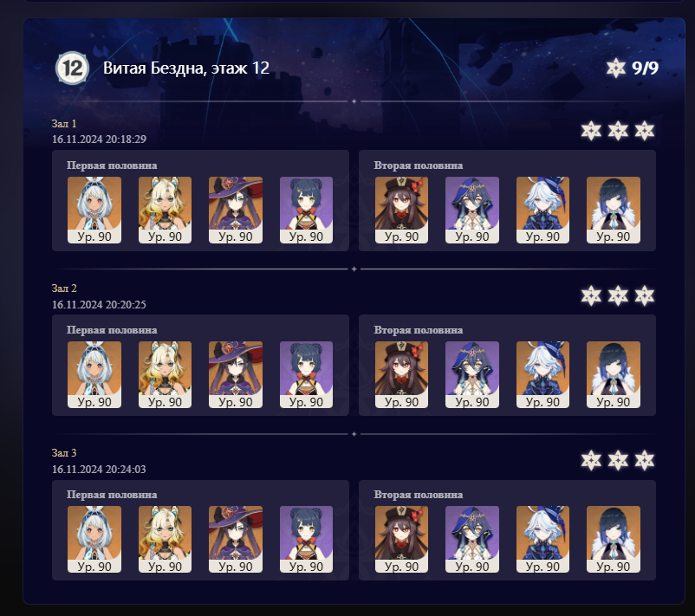695x616 pixels.
Task: Click first star of Зал 1 rating
Action: pyautogui.click(x=591, y=131)
